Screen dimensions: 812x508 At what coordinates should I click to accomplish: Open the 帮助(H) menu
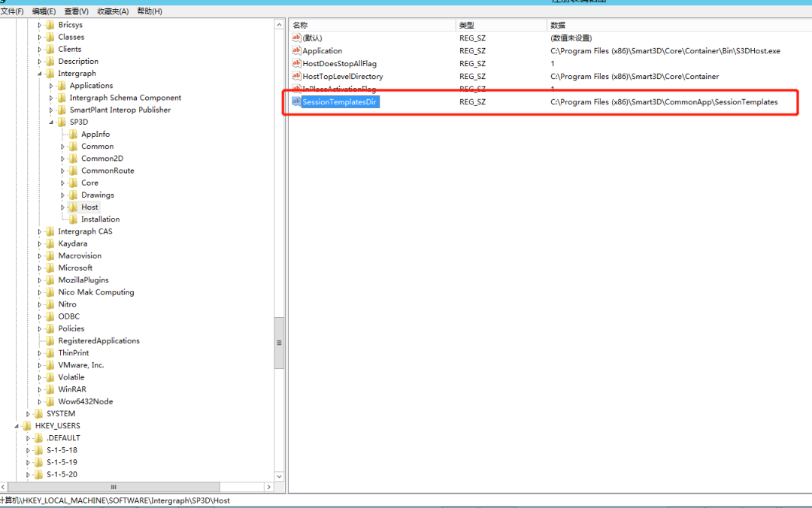pyautogui.click(x=149, y=11)
